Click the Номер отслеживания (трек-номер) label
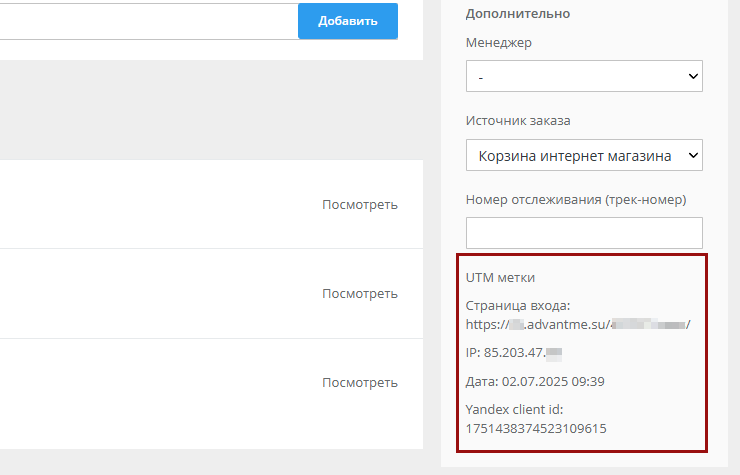 576,199
